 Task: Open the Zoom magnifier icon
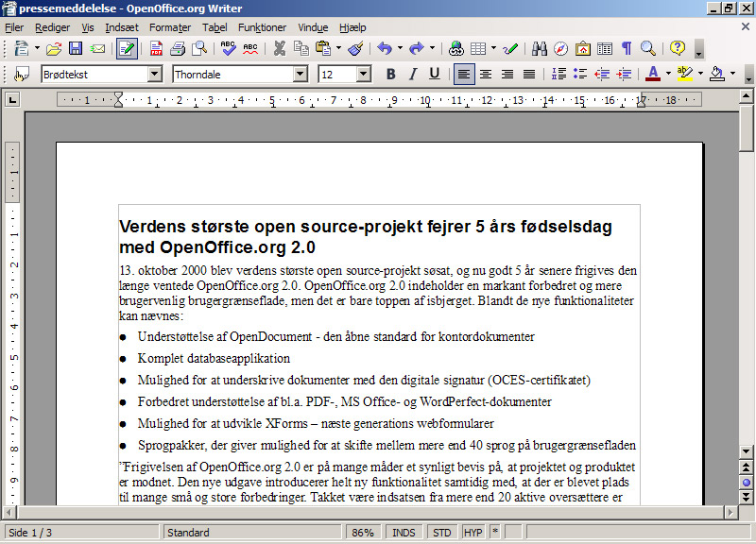(648, 49)
